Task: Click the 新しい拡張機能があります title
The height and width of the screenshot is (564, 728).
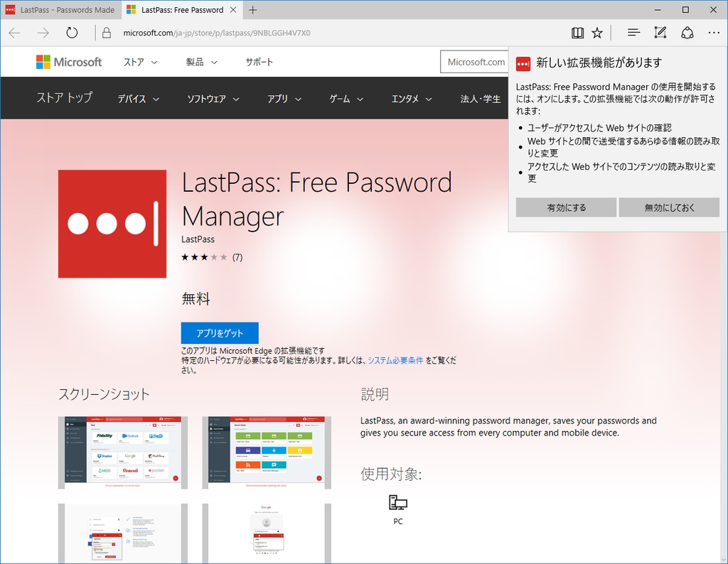Action: (x=599, y=63)
